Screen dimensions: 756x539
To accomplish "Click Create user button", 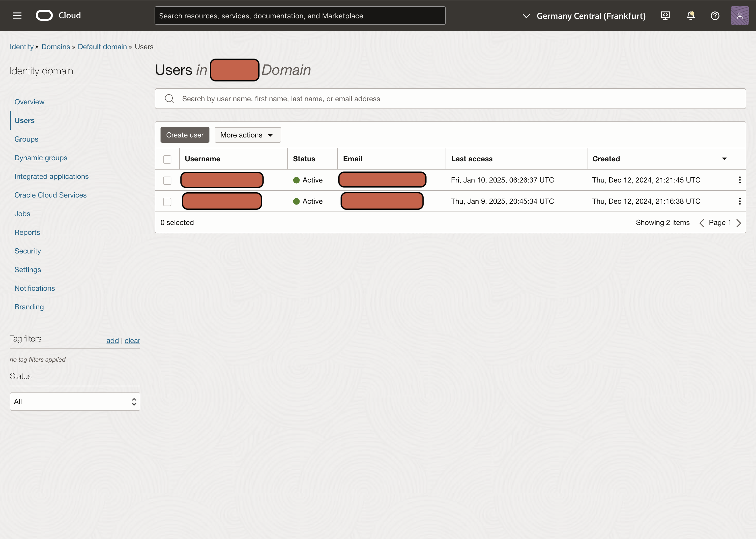I will pos(184,135).
